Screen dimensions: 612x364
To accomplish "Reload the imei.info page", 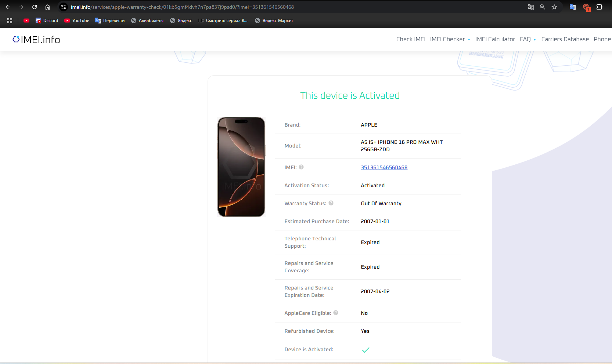I will (x=35, y=7).
